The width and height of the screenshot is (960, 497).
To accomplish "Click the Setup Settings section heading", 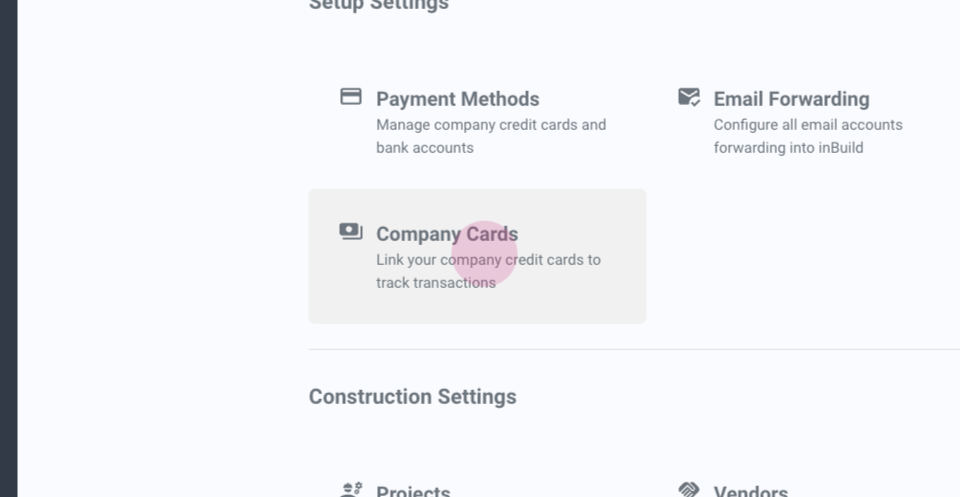I will [379, 5].
